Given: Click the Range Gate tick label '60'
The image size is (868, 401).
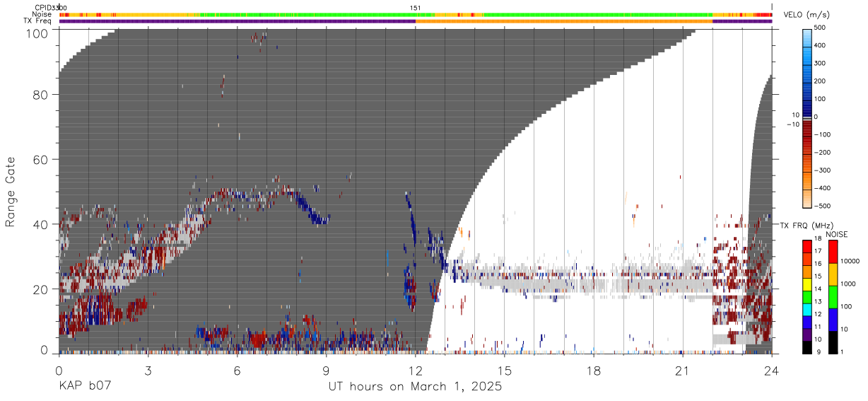Looking at the screenshot, I should pyautogui.click(x=40, y=160).
